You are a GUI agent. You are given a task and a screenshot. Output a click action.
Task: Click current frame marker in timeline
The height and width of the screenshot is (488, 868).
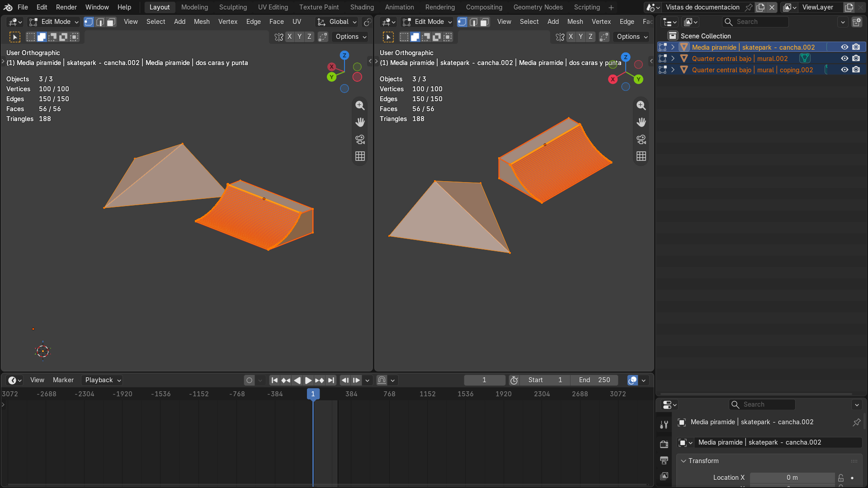pos(313,394)
